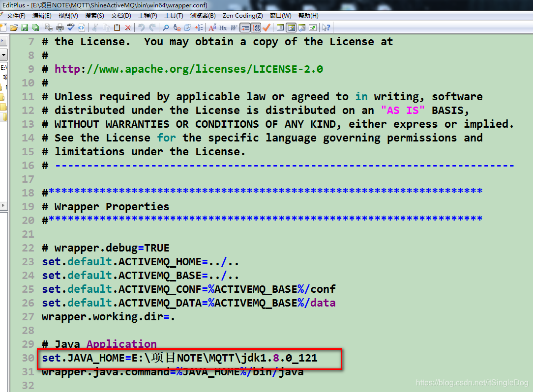Click '# Java Application' comment on line 29
The height and width of the screenshot is (392, 533).
click(99, 344)
